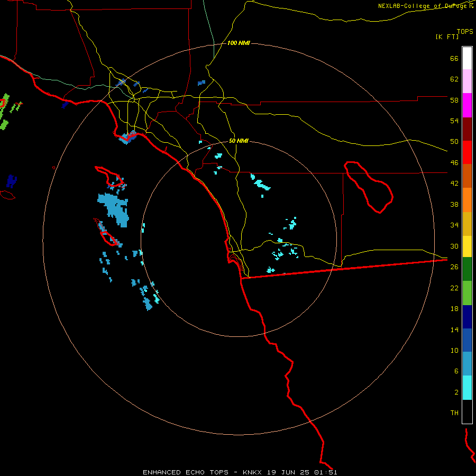
Task: Click the light green legend swatch
Action: point(467,293)
